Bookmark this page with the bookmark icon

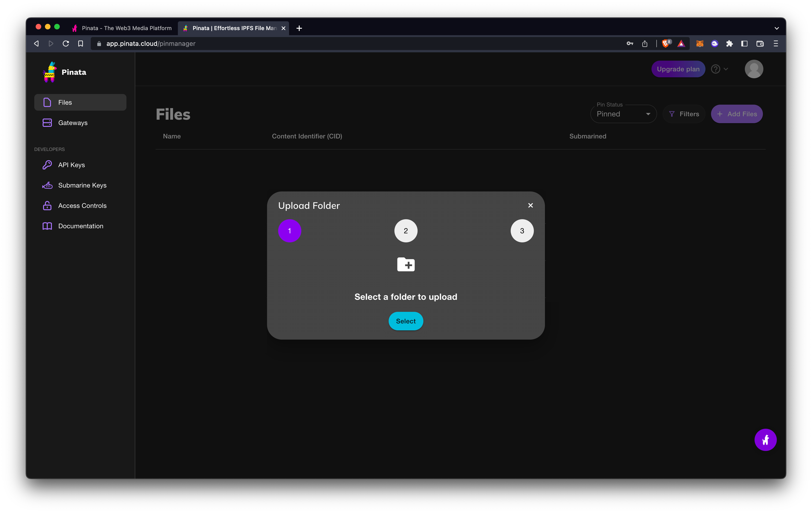81,44
